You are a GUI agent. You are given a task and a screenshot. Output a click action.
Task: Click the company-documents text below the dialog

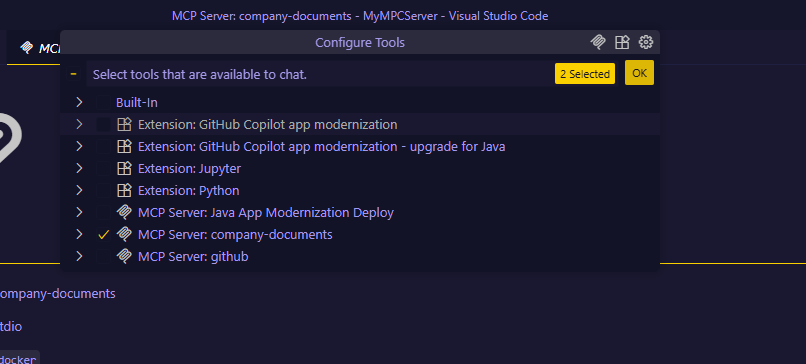(x=58, y=294)
